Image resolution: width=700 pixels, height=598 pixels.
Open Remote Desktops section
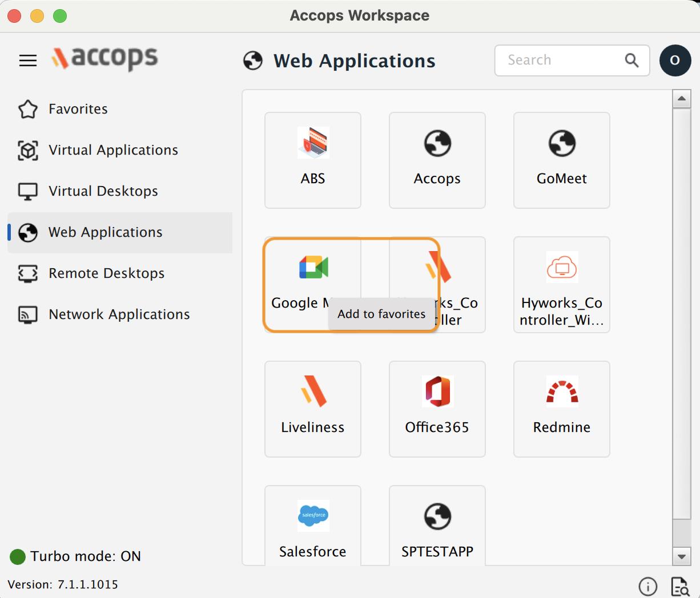pos(106,273)
